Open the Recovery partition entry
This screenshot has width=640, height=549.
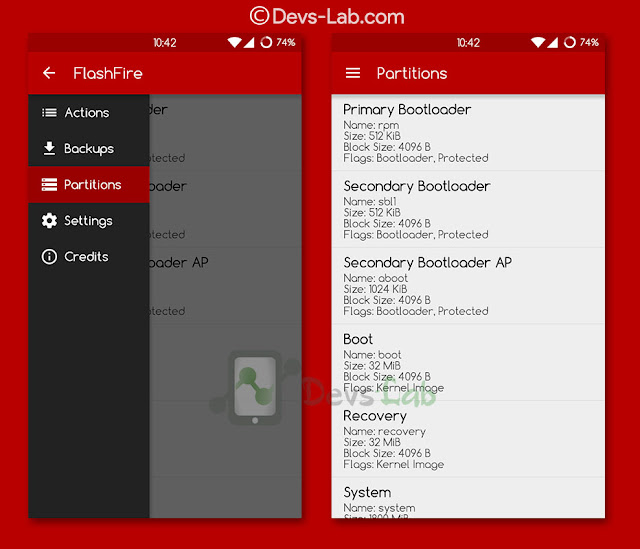click(468, 439)
